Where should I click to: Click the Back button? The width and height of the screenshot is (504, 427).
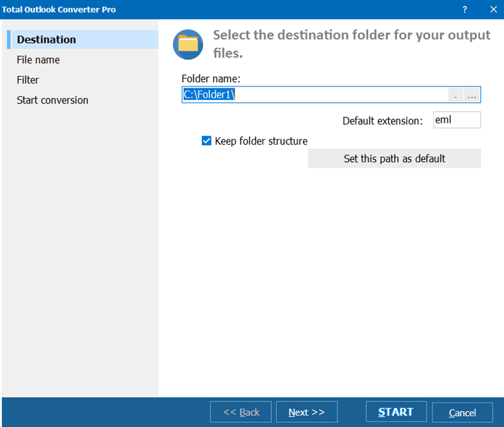(241, 412)
